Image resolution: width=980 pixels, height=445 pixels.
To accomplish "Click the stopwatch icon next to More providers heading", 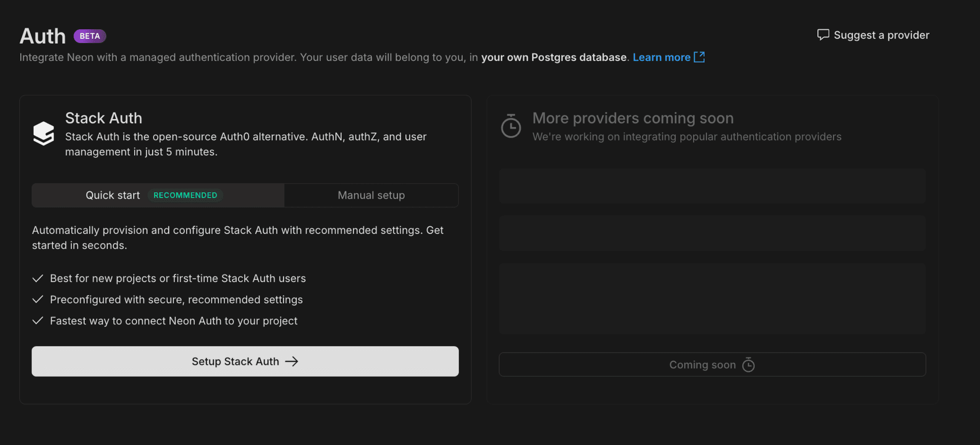I will coord(511,126).
